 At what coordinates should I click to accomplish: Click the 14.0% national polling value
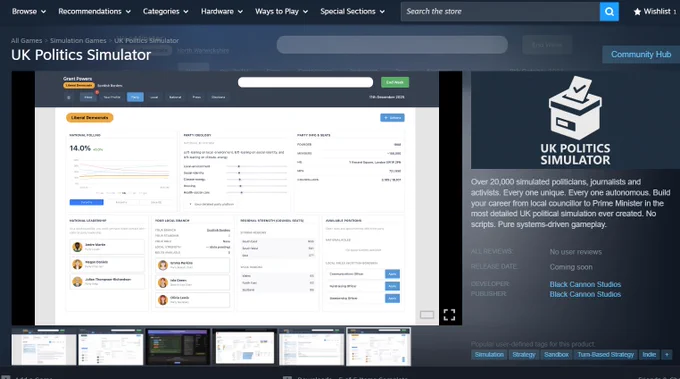tap(80, 148)
